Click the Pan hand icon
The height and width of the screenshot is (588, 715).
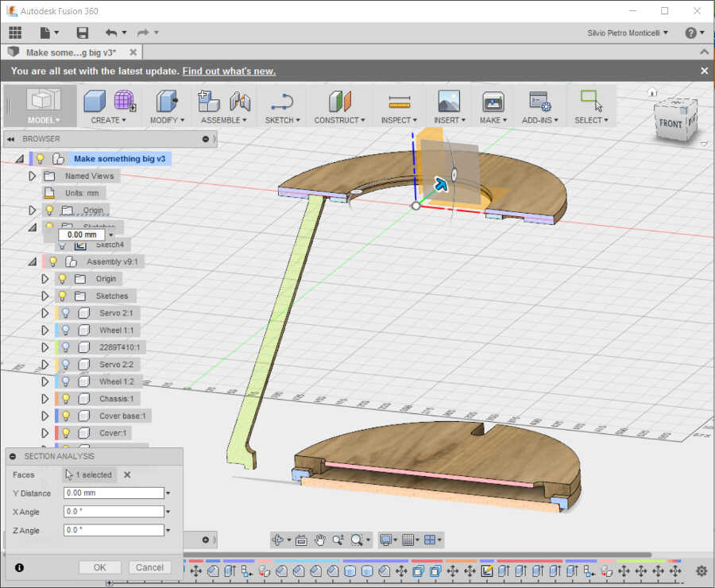320,540
